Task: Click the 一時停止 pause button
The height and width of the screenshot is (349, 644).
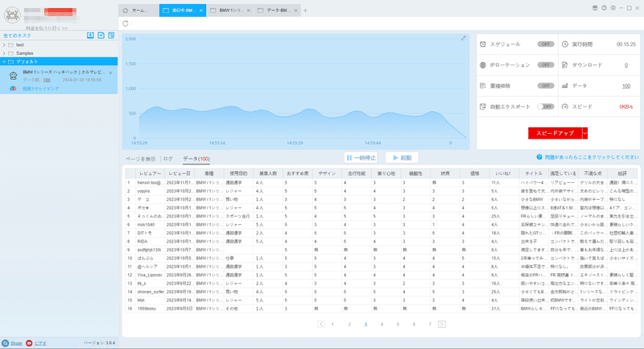Action: tap(361, 158)
